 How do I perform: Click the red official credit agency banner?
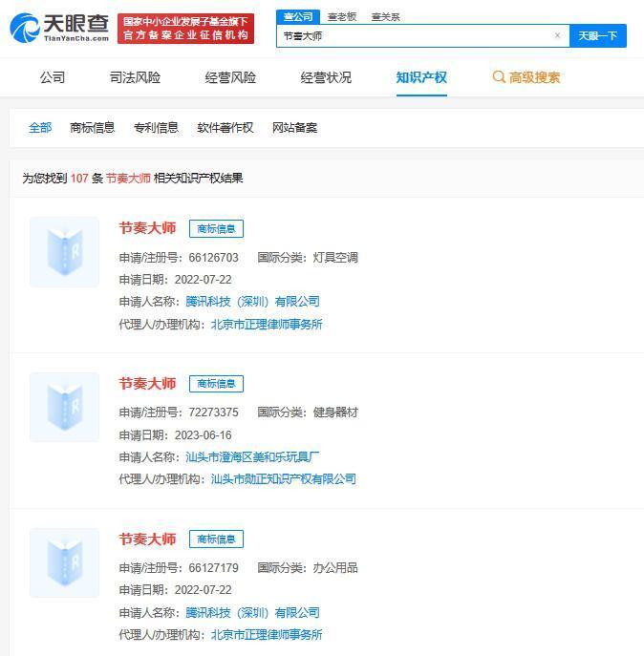[185, 29]
